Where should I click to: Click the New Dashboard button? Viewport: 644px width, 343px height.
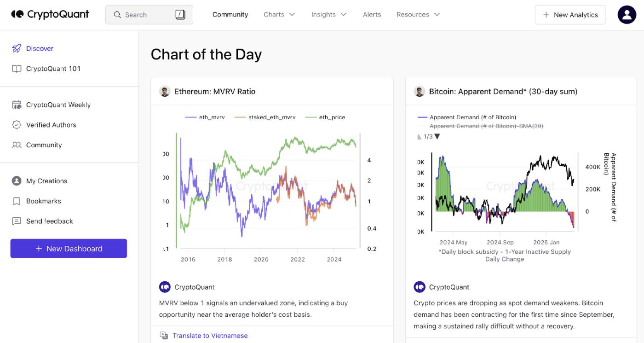pos(69,249)
